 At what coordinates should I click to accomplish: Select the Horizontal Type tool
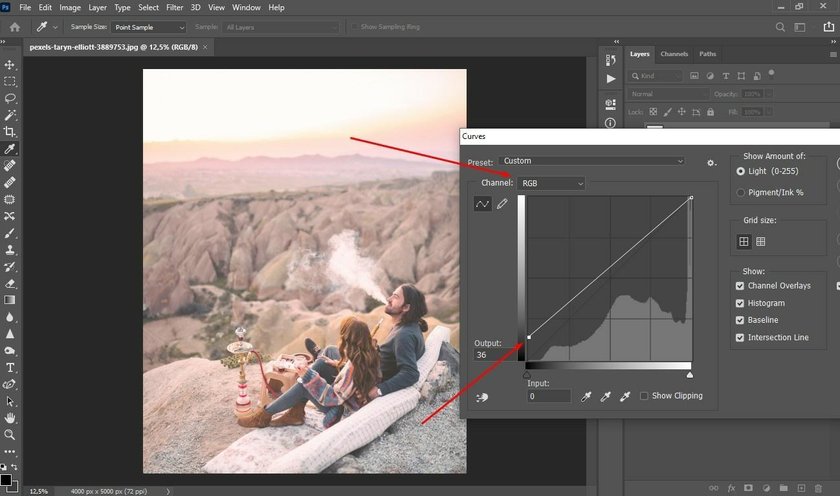click(x=10, y=367)
